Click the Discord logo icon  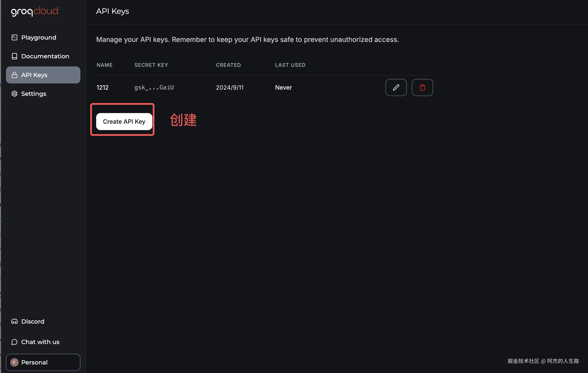(x=14, y=321)
